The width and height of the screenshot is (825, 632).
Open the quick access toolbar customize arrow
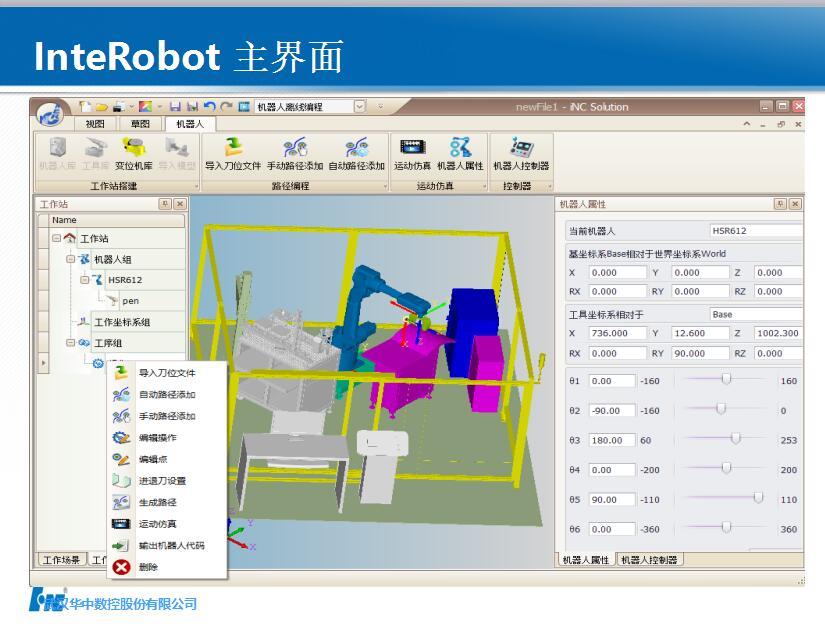click(x=380, y=107)
